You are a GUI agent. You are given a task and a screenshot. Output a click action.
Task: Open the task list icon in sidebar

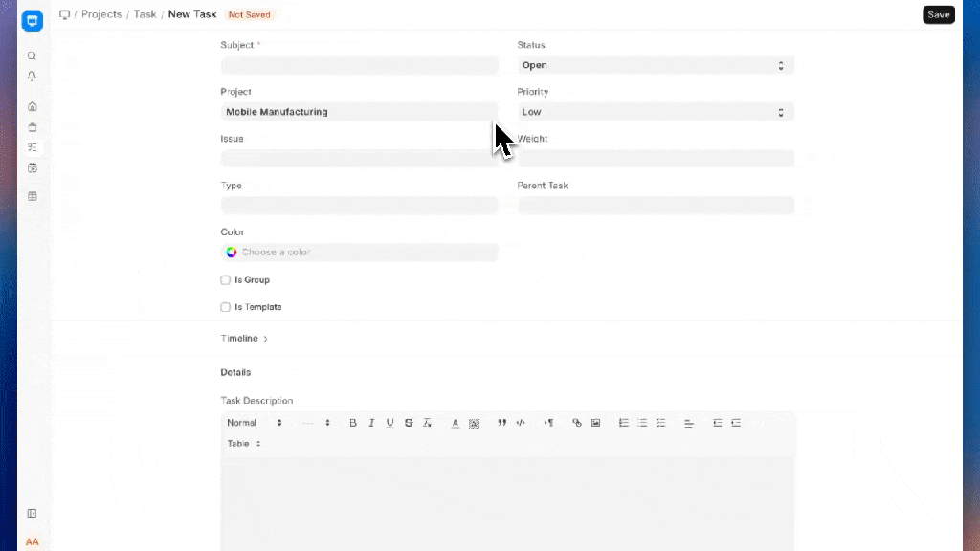coord(32,147)
